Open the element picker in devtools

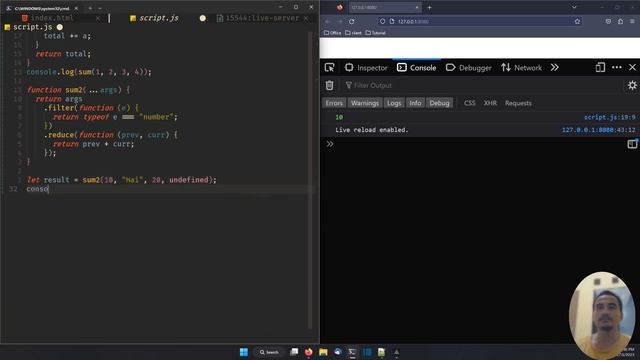click(329, 68)
